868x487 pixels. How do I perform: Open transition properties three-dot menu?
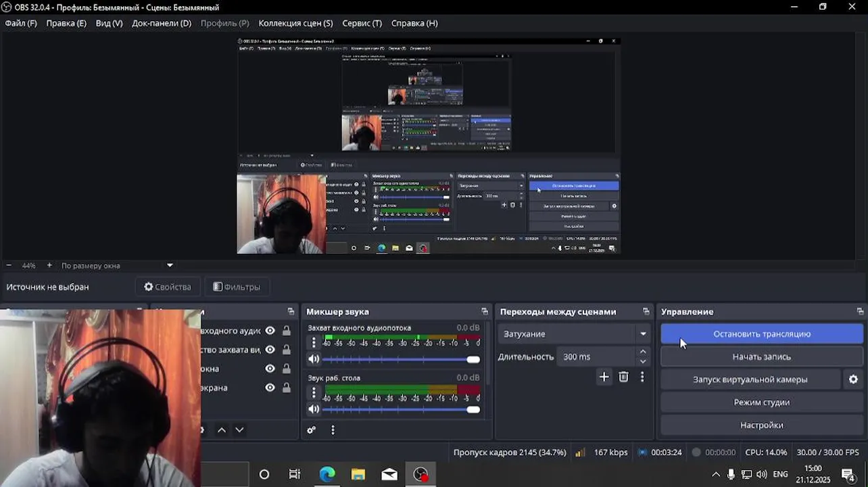tap(642, 377)
